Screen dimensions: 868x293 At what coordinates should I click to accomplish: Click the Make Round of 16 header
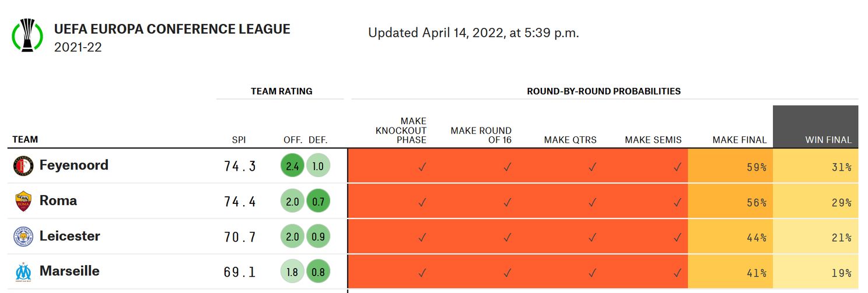481,135
